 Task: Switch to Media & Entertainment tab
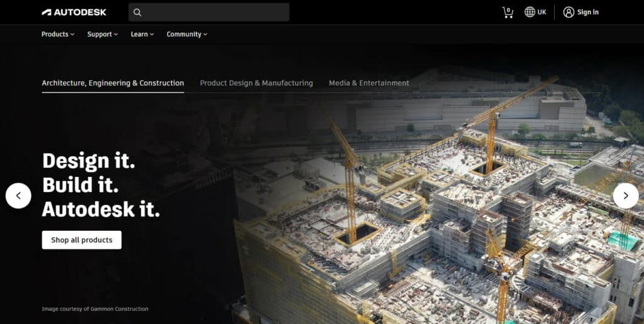(369, 83)
